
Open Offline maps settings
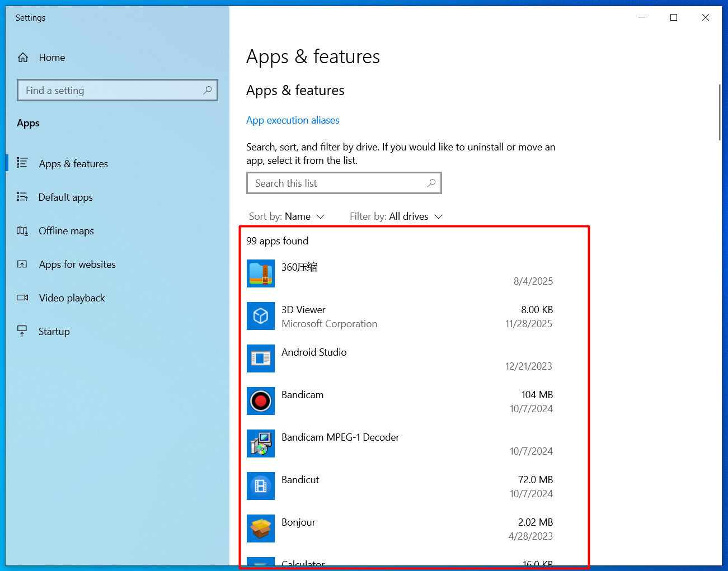tap(118, 230)
